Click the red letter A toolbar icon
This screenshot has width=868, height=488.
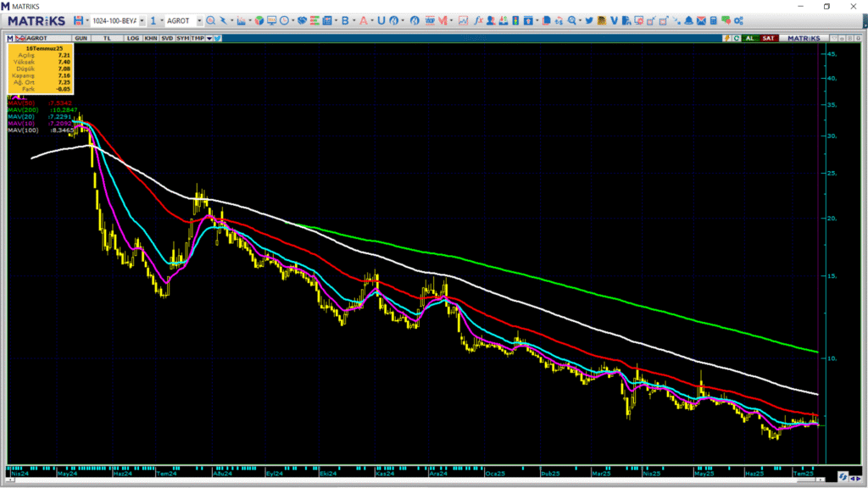coord(363,20)
